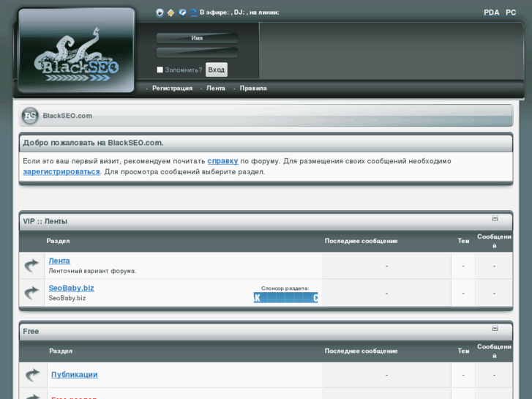The height and width of the screenshot is (399, 532).
Task: Click the VIP :: Ленты section title
Action: pos(45,221)
